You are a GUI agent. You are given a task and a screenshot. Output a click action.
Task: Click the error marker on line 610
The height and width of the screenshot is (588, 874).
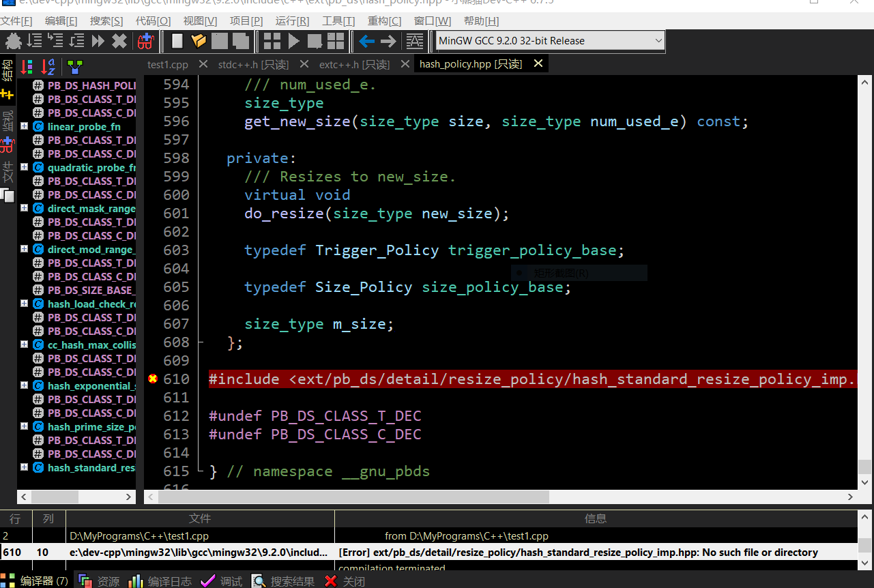[x=153, y=379]
